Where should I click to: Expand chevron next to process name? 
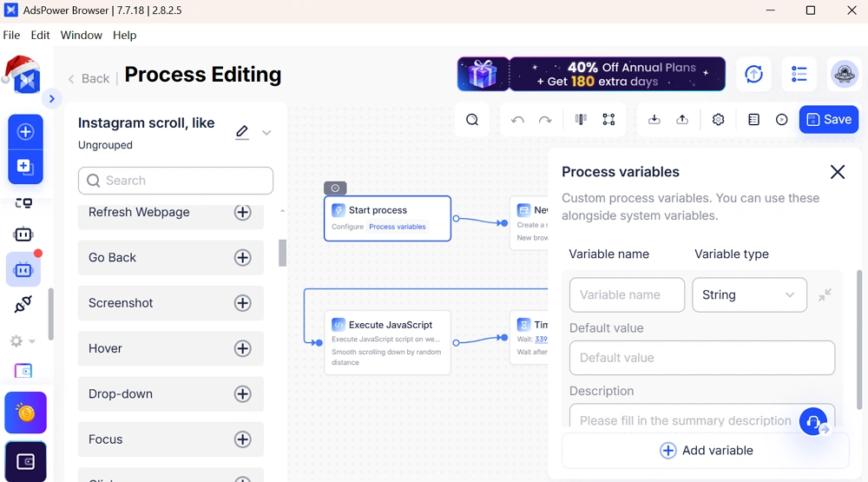(x=266, y=133)
